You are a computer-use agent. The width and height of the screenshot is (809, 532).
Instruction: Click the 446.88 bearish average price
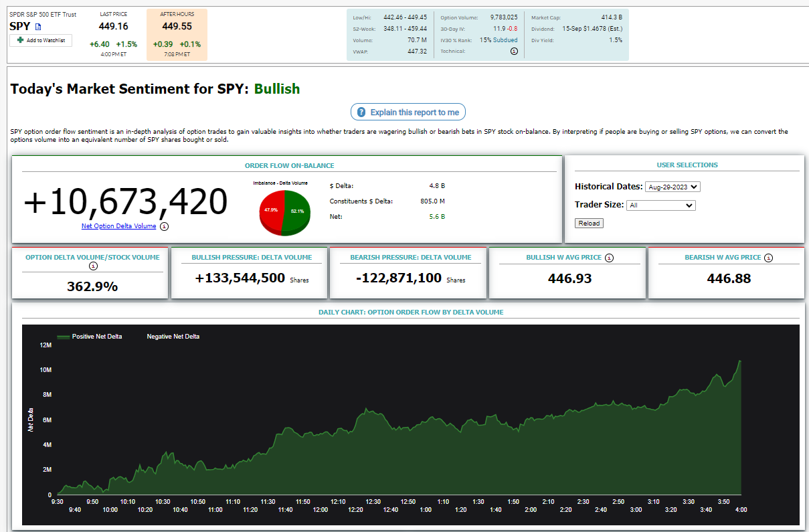729,278
